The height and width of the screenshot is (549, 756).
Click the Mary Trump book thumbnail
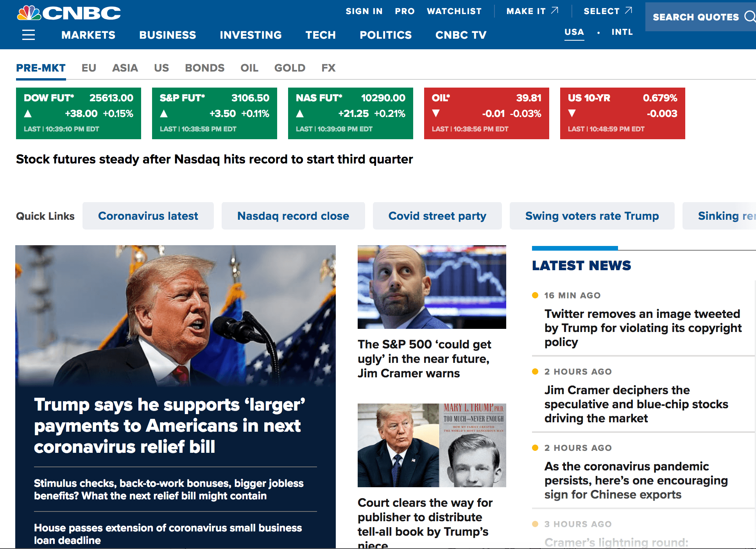click(x=432, y=445)
